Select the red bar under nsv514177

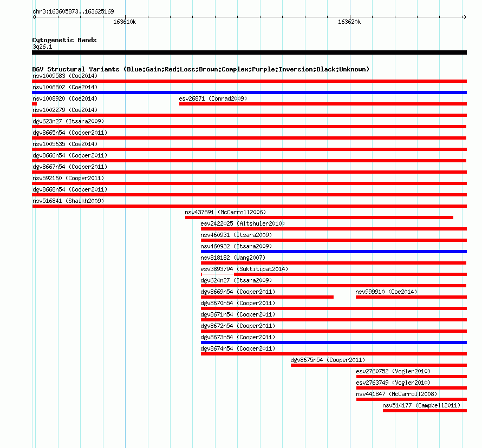pyautogui.click(x=425, y=411)
